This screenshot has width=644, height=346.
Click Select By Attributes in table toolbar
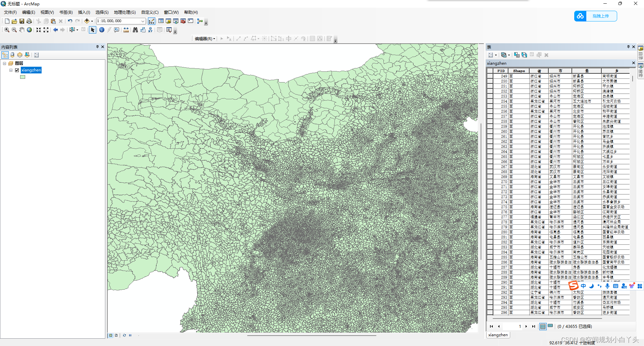(x=517, y=55)
